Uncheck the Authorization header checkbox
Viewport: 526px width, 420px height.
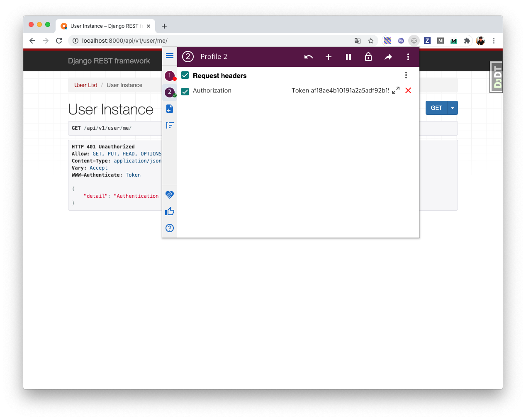pos(185,91)
